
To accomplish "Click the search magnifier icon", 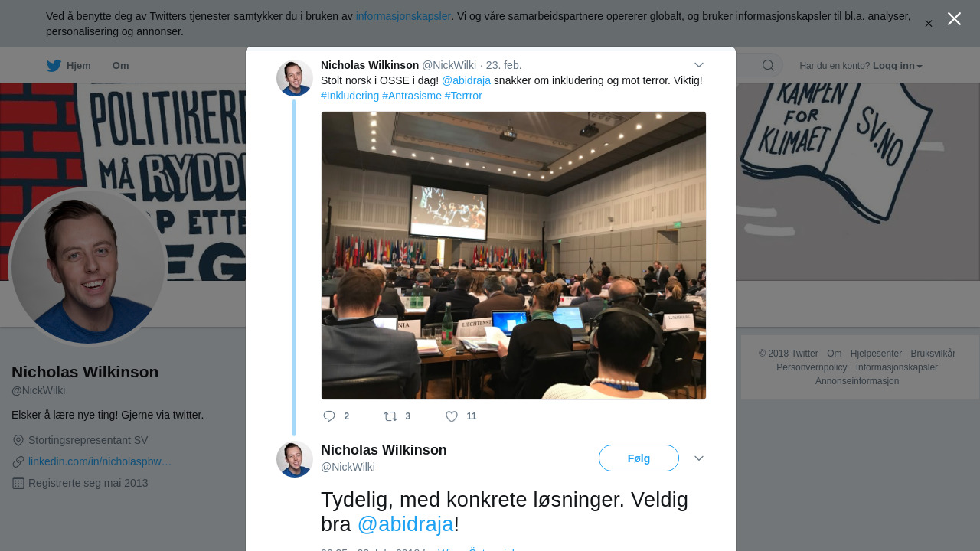I will coord(768,66).
